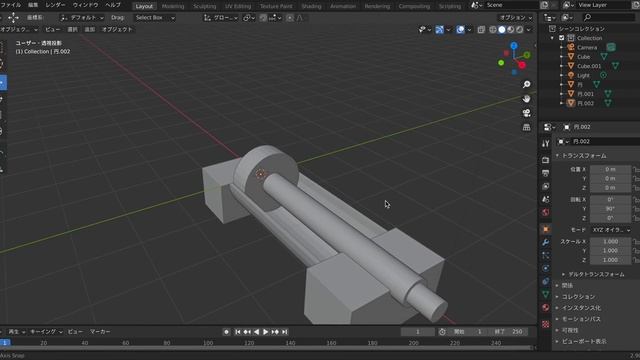Toggle viewport overlays display button

pyautogui.click(x=460, y=30)
